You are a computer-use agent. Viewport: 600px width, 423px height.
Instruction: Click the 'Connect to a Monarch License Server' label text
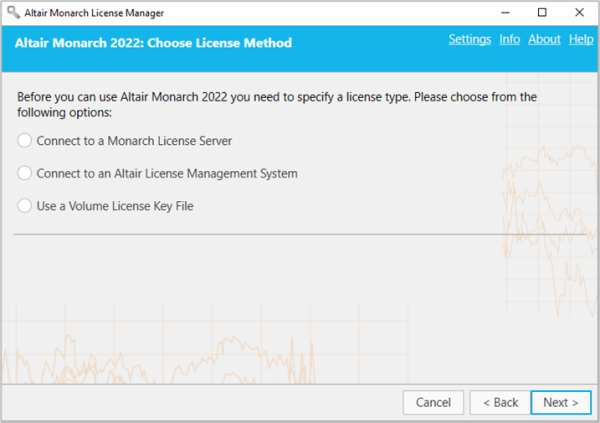[x=134, y=141]
